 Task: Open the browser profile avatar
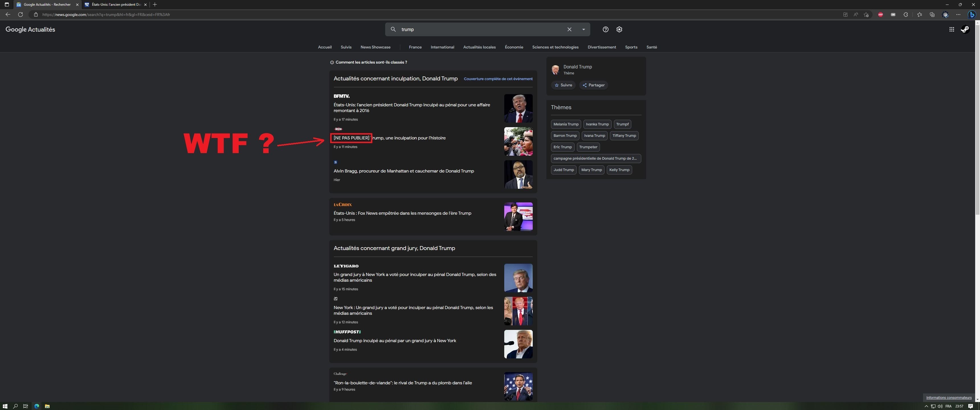coord(945,15)
